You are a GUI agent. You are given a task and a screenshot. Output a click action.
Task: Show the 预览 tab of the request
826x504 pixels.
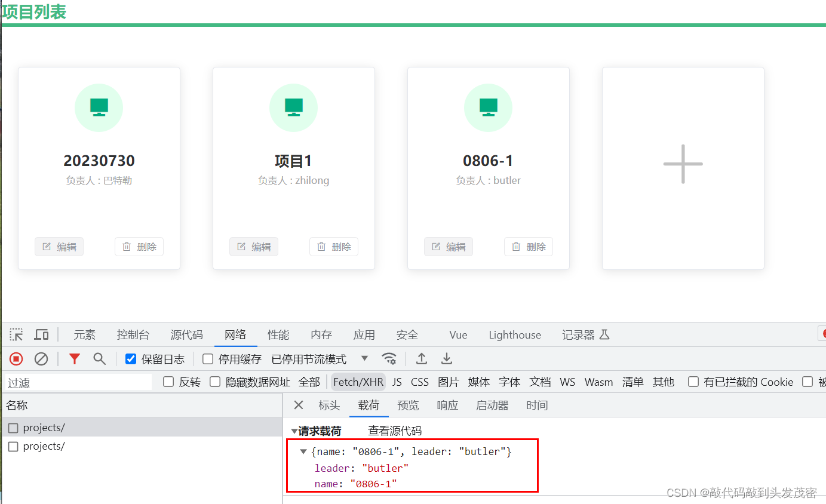click(x=408, y=405)
